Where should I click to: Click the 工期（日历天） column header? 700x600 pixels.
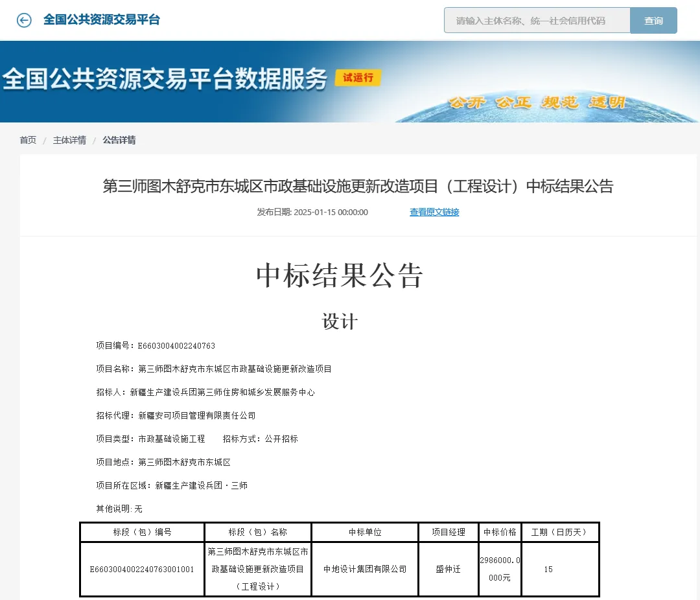(559, 532)
